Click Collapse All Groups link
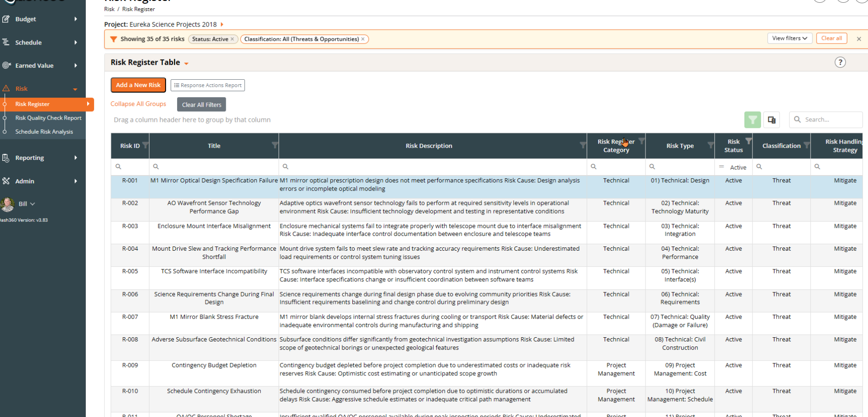 138,104
